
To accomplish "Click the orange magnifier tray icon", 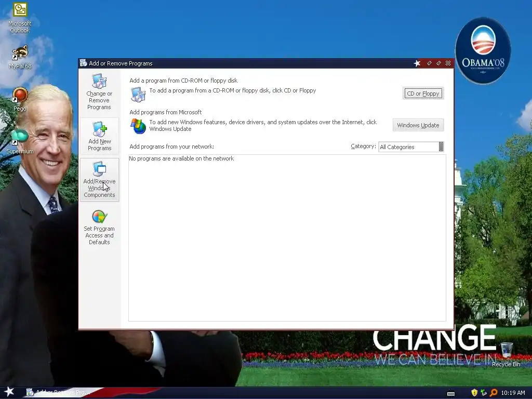I will [494, 393].
